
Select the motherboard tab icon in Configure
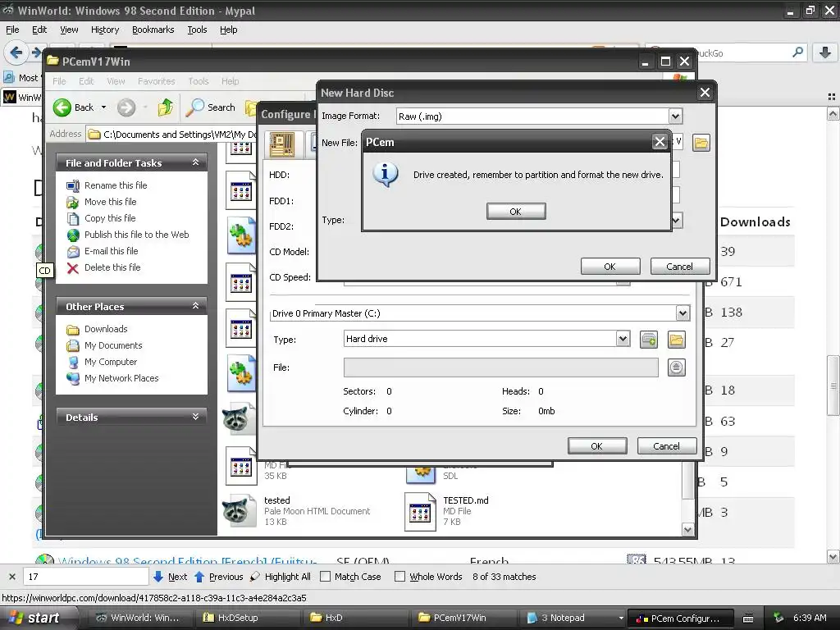click(282, 144)
